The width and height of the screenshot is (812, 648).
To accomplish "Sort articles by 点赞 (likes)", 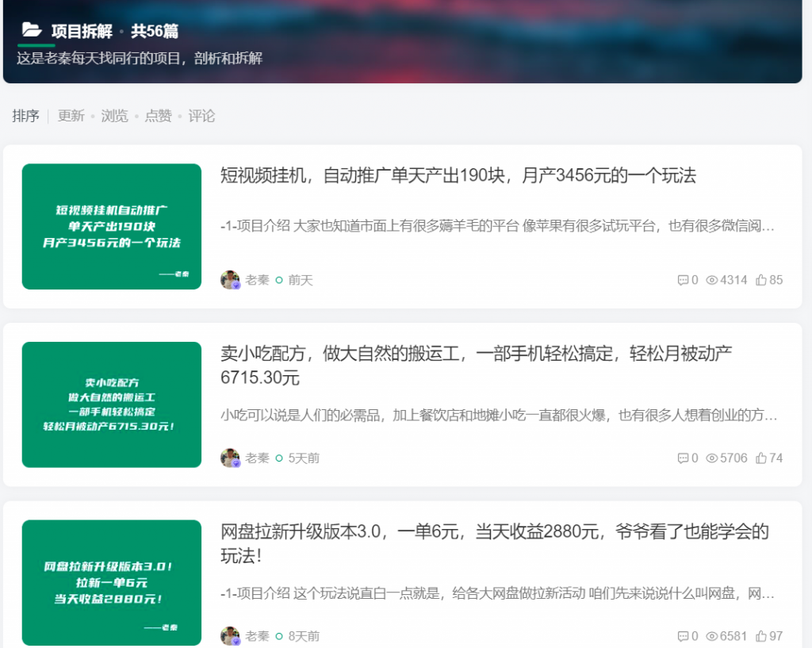I will (158, 116).
